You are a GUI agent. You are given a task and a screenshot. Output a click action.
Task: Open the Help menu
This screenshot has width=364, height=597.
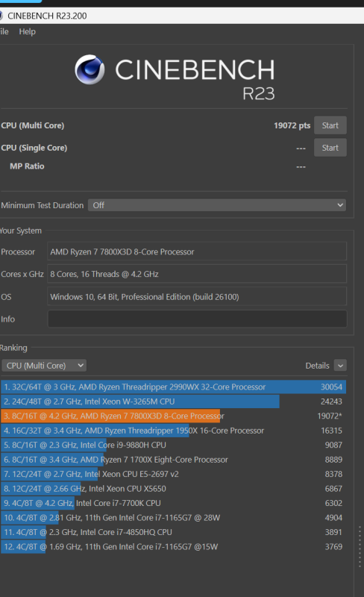[x=28, y=31]
